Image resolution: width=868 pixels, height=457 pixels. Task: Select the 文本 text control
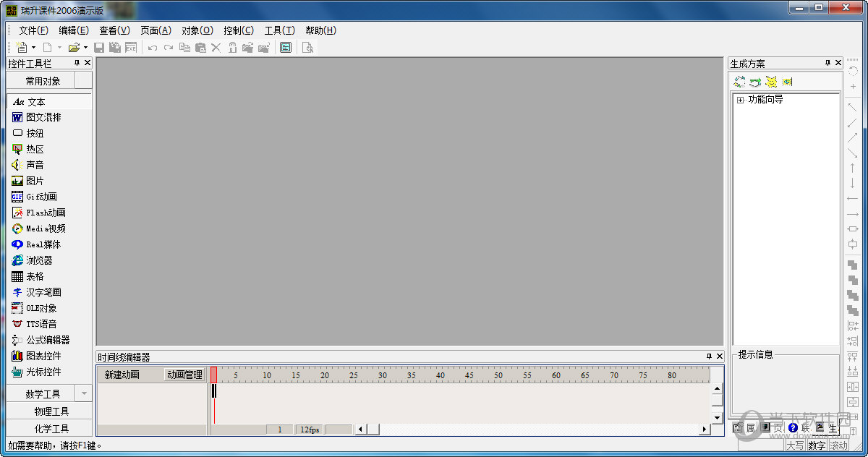tap(49, 102)
